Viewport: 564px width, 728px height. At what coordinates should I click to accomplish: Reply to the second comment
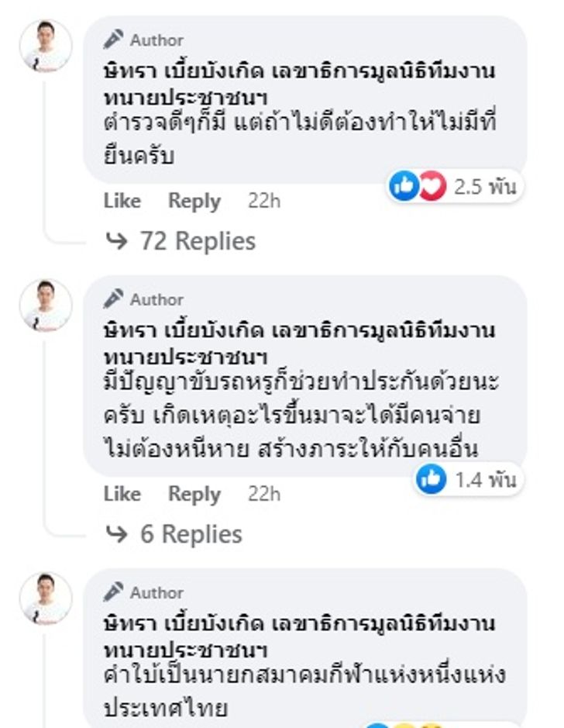click(x=194, y=494)
